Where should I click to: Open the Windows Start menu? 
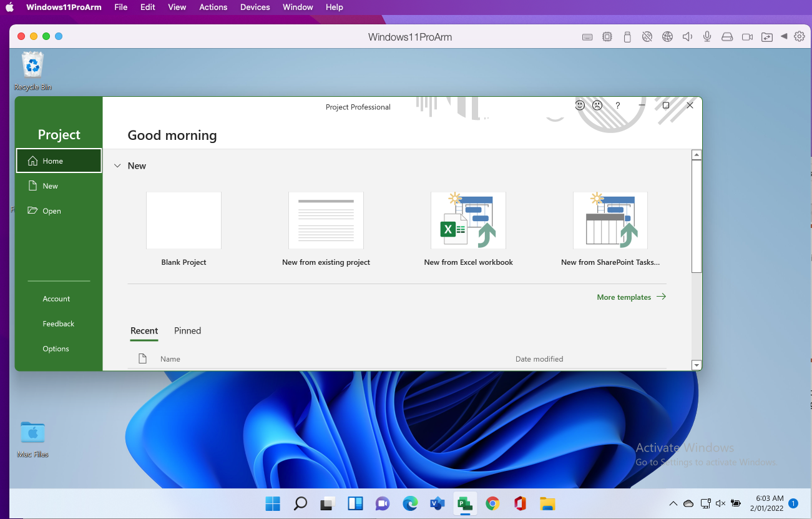pyautogui.click(x=273, y=503)
